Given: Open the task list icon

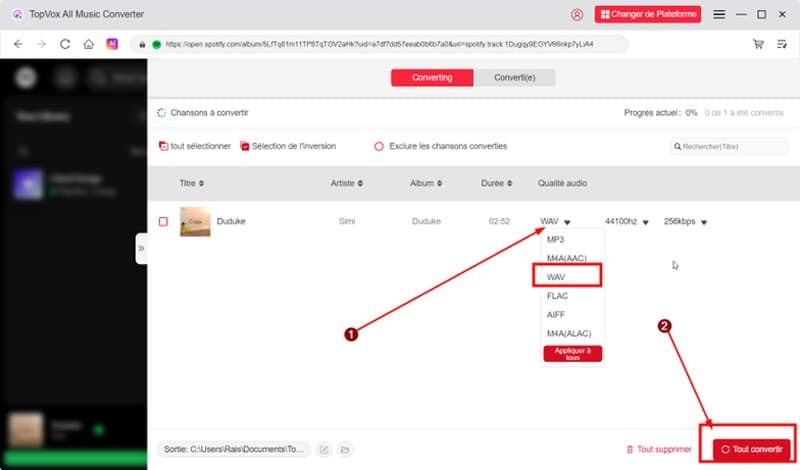Looking at the screenshot, I should tap(781, 44).
